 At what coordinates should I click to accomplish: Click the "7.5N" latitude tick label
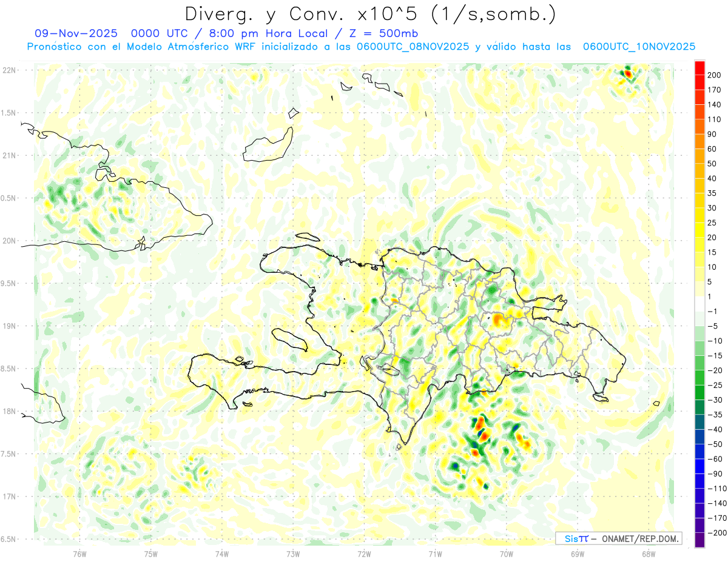[x=8, y=454]
